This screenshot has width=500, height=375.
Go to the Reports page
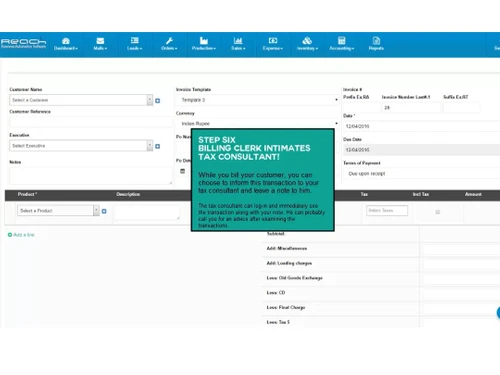click(376, 44)
